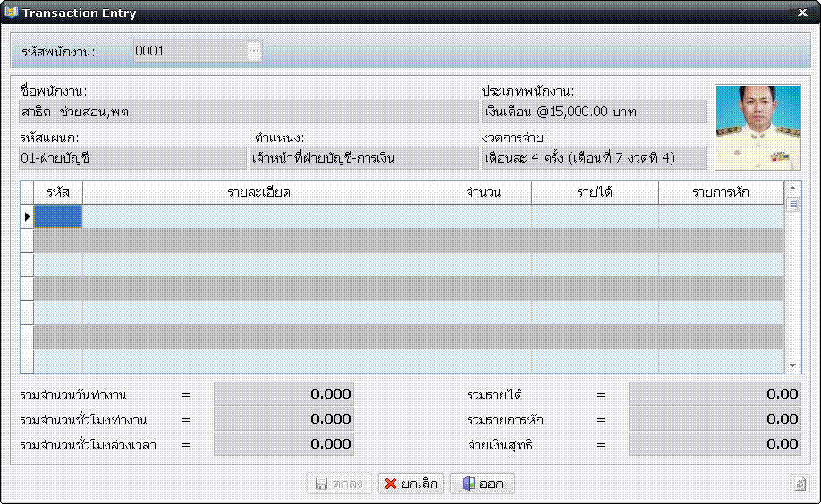Click the grid scrollbar up arrow
The height and width of the screenshot is (504, 821).
point(793,189)
